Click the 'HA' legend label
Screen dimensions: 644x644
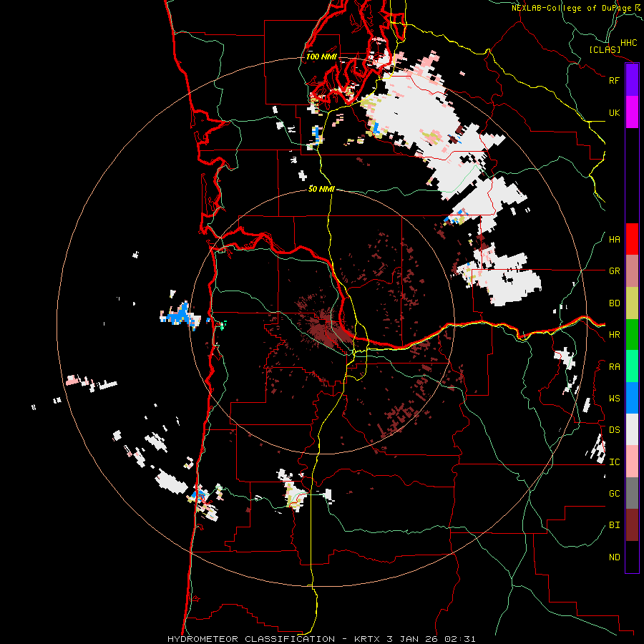[614, 240]
